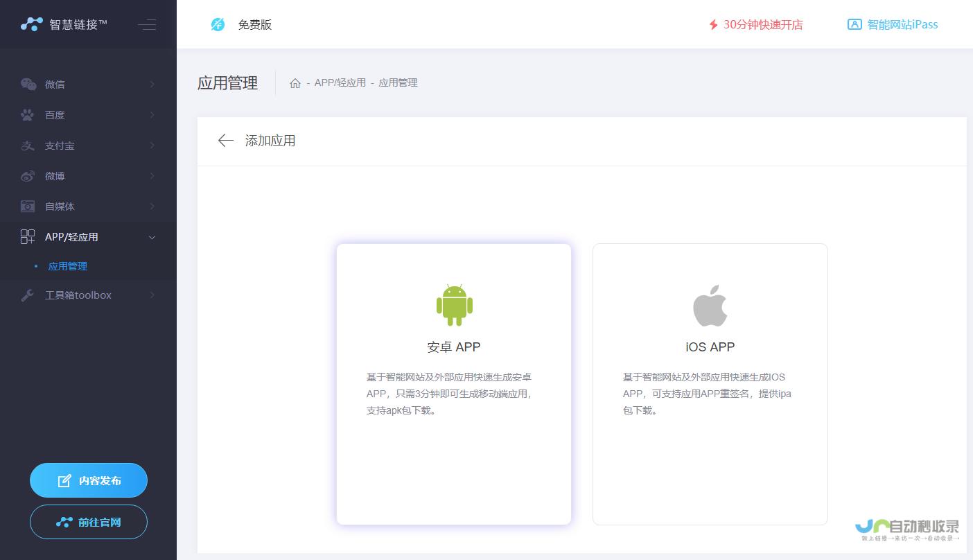Open the 30分钟快速开店 link
973x560 pixels.
click(755, 25)
